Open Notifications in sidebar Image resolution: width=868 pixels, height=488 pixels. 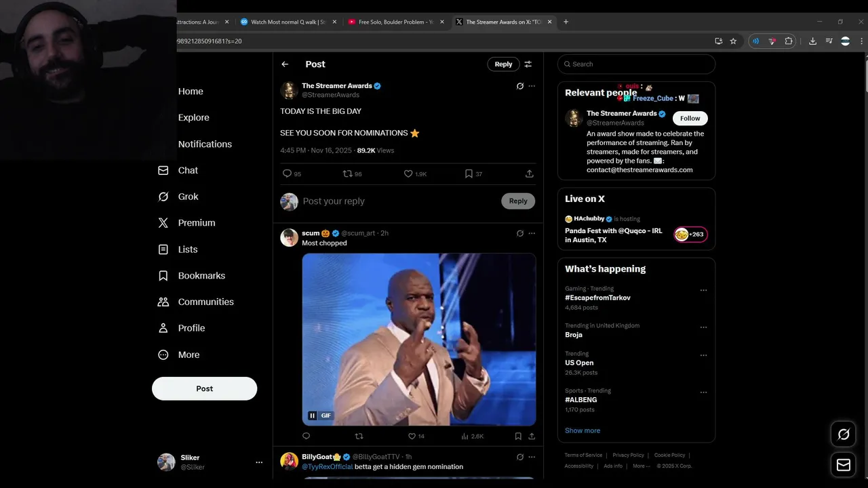(205, 144)
